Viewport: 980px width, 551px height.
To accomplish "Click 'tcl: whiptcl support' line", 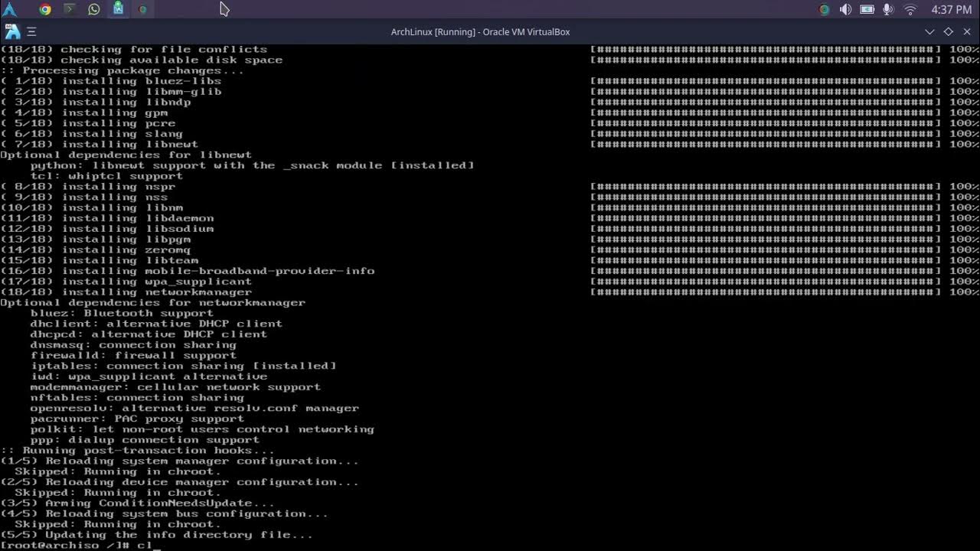I will click(x=106, y=176).
